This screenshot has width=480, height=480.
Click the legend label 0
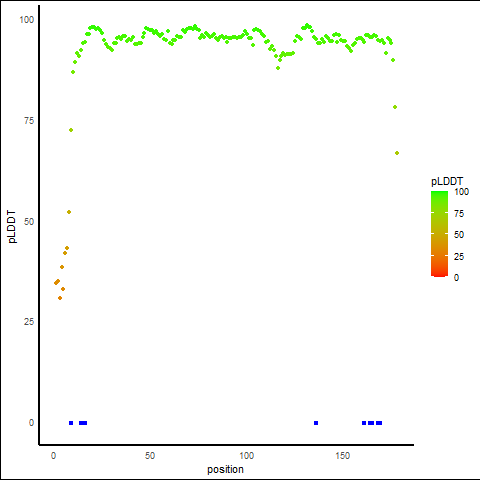(x=456, y=278)
